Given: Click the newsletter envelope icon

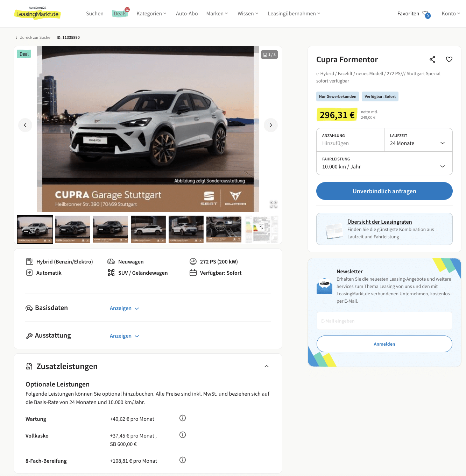Looking at the screenshot, I should [324, 286].
